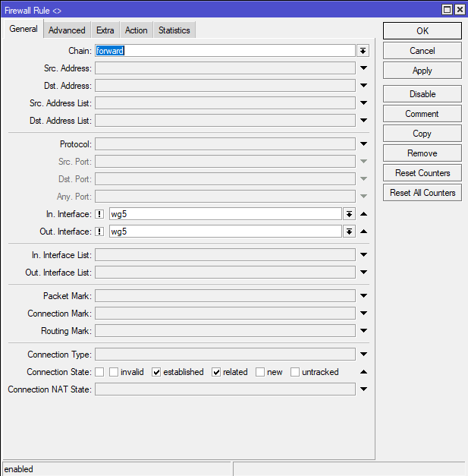Click the Remove button
468x476 pixels.
[x=422, y=153]
